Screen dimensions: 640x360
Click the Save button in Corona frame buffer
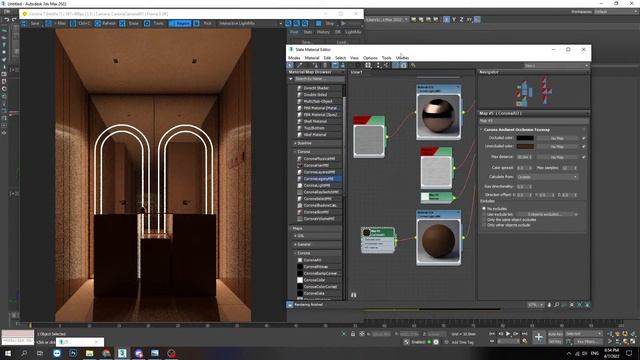tap(31, 24)
